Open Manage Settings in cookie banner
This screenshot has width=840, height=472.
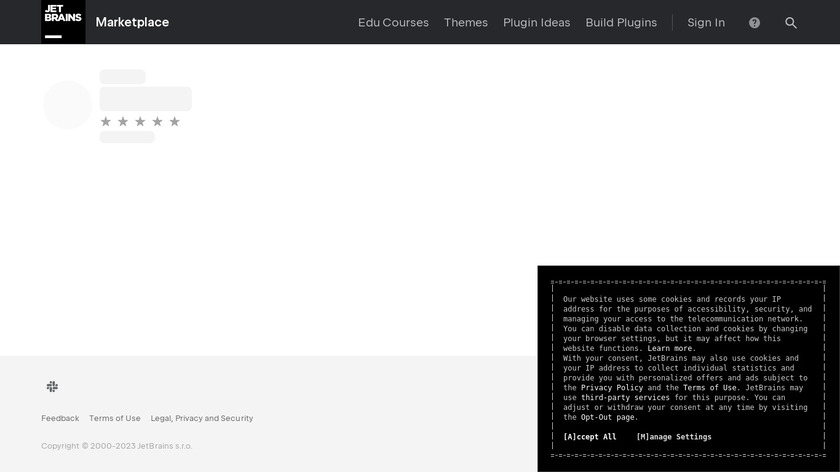point(674,437)
